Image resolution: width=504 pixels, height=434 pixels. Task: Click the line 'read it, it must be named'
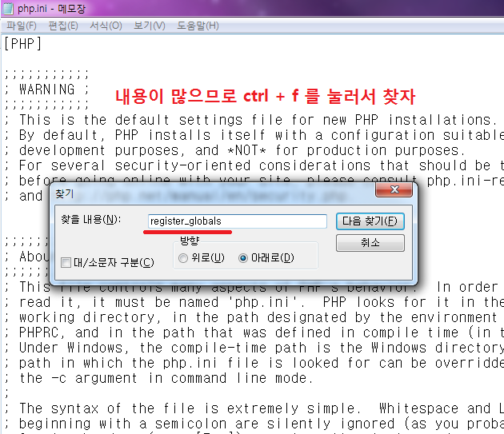coord(254,302)
